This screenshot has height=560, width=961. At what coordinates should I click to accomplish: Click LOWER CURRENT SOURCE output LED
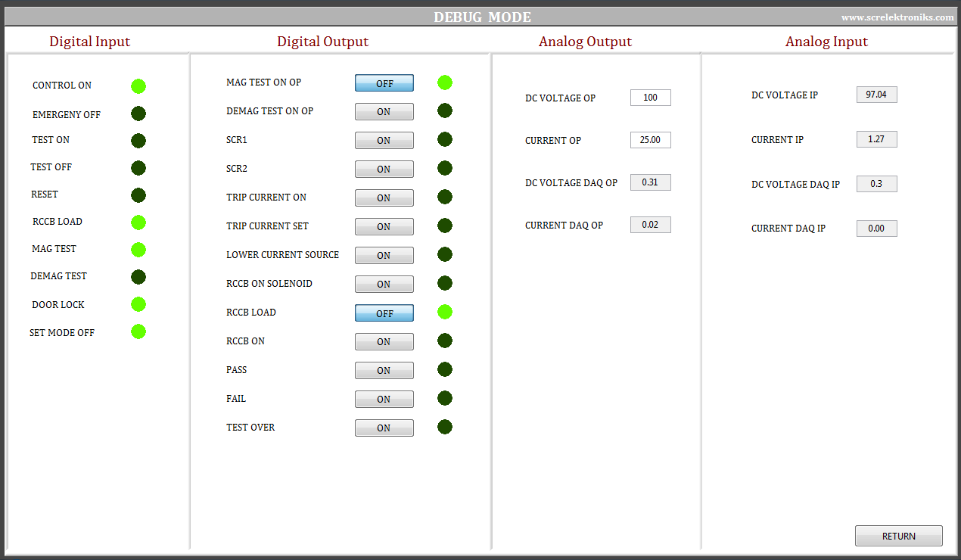pos(445,254)
